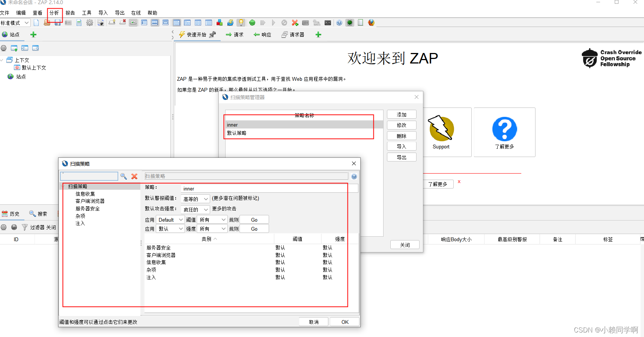The image size is (644, 337).
Task: Collapse the 上下文 tree node
Action: (x=2, y=60)
